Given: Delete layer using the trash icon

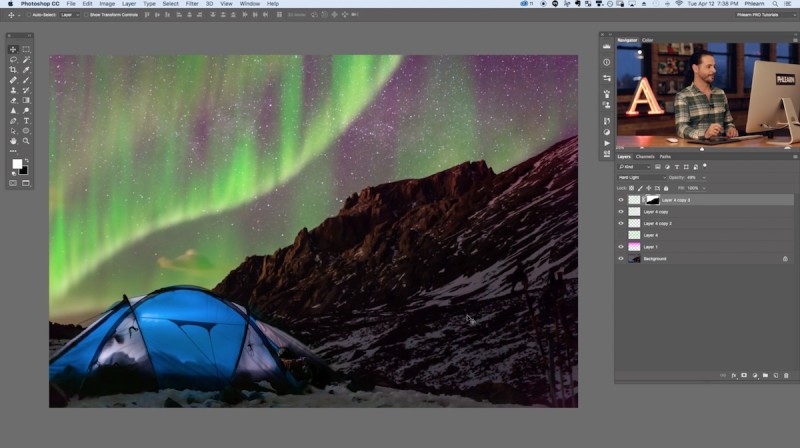Looking at the screenshot, I should click(786, 375).
